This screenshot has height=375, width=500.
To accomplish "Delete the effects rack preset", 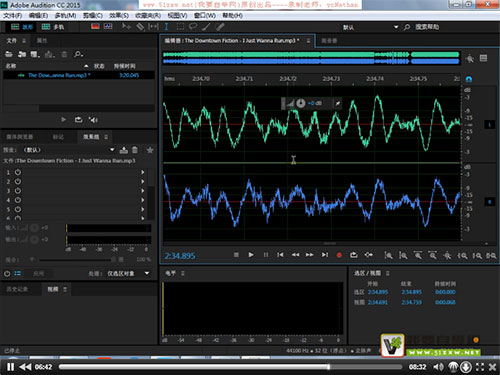I will [x=135, y=150].
